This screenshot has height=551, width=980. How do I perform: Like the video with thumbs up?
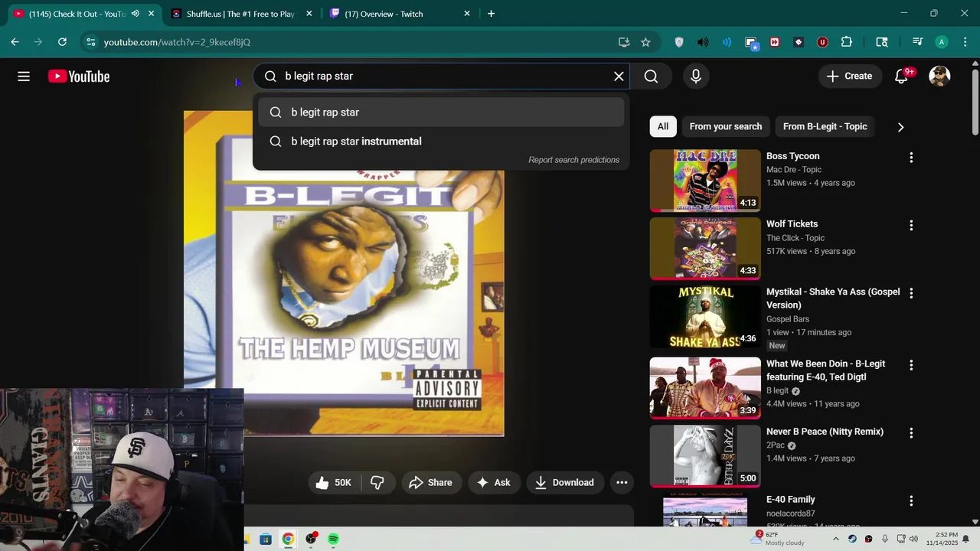tap(333, 482)
